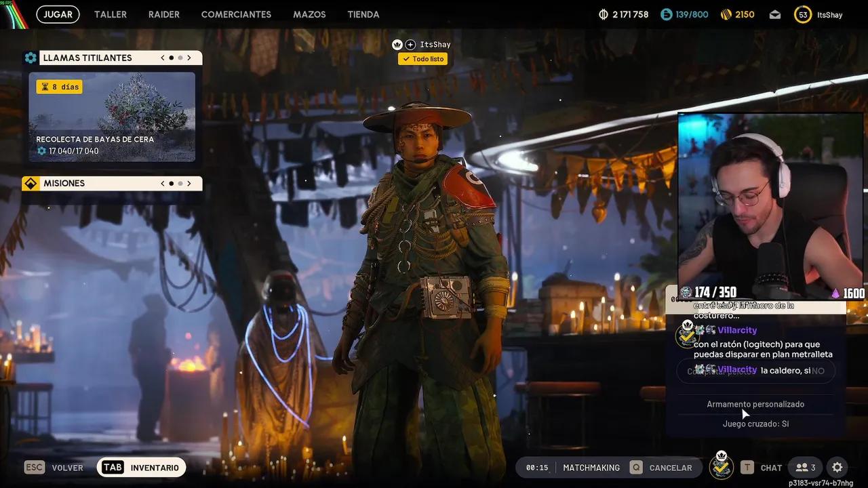Open the mail inbox envelope icon

tap(774, 14)
